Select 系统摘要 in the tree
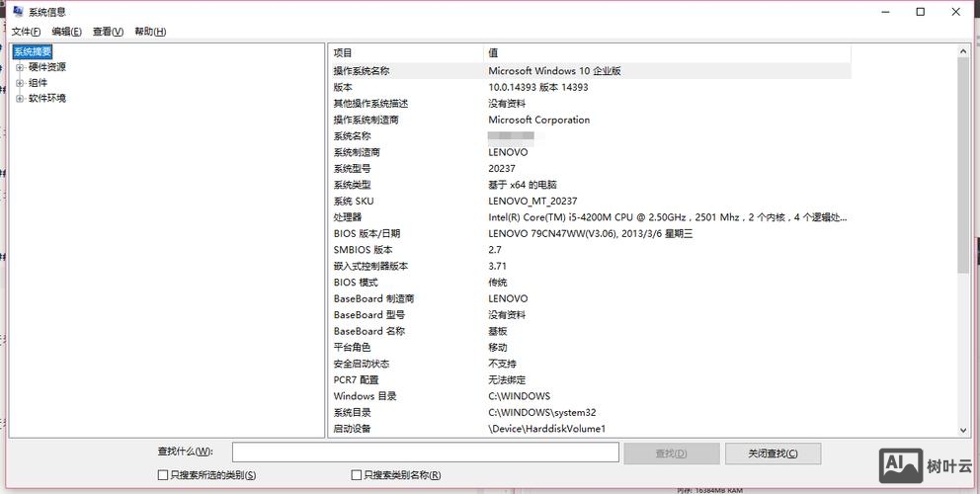980x494 pixels. (x=33, y=52)
